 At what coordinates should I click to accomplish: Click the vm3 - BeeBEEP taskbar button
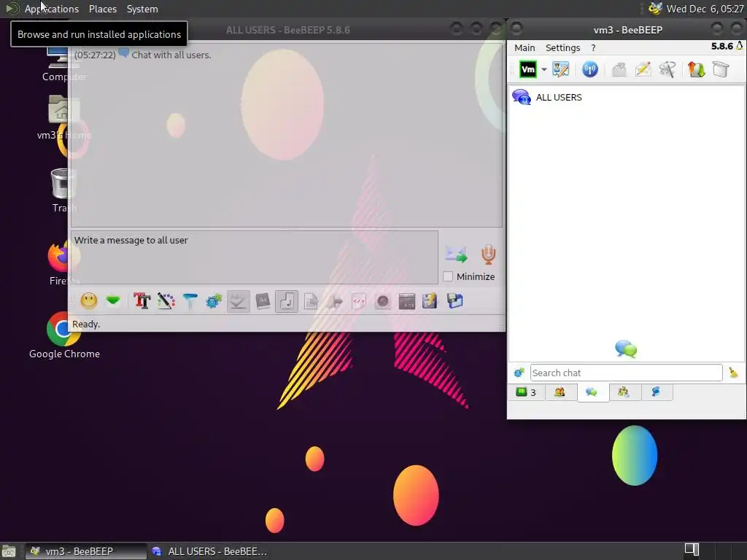pyautogui.click(x=85, y=551)
